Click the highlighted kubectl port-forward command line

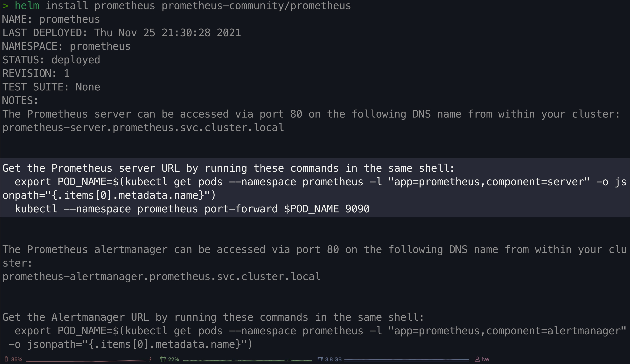click(192, 209)
